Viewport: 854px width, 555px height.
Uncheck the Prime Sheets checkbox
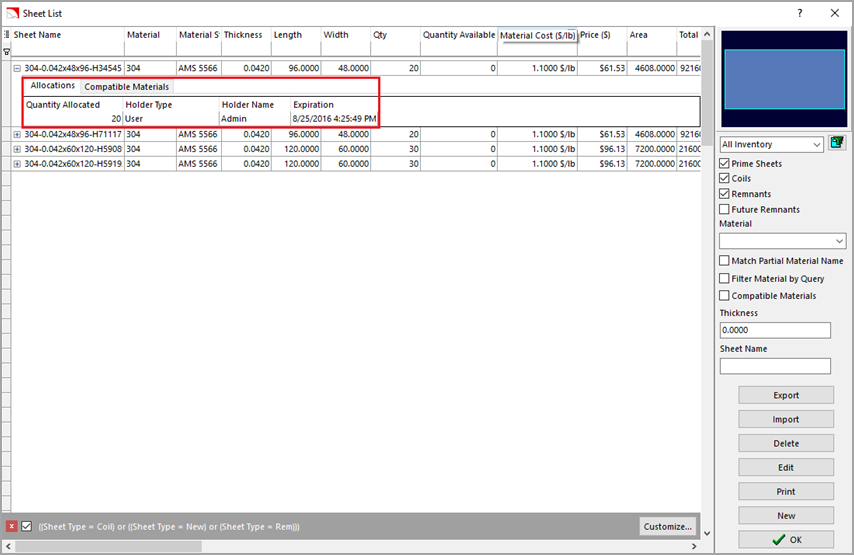coord(725,163)
